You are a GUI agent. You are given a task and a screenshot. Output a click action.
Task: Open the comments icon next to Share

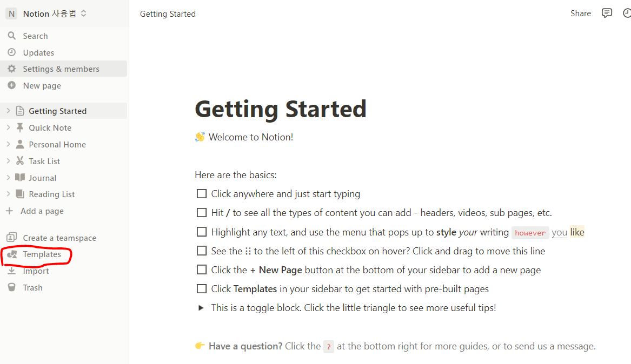pos(607,14)
